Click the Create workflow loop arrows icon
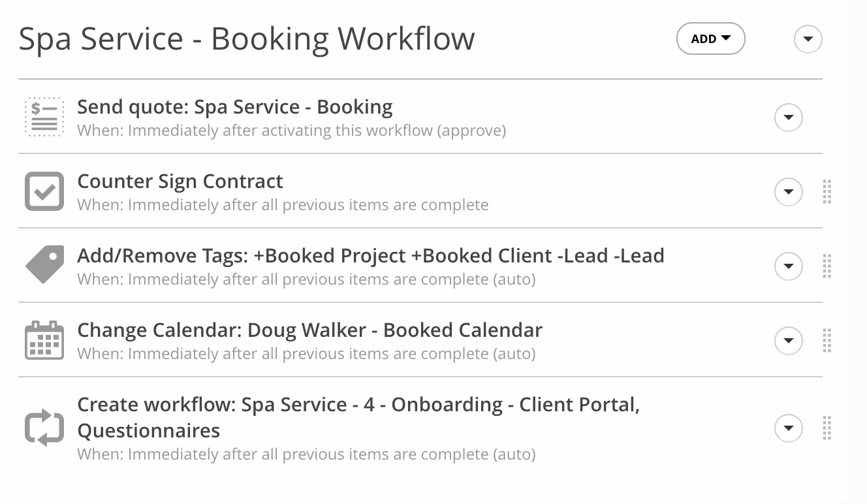The height and width of the screenshot is (504, 867). pos(44,428)
